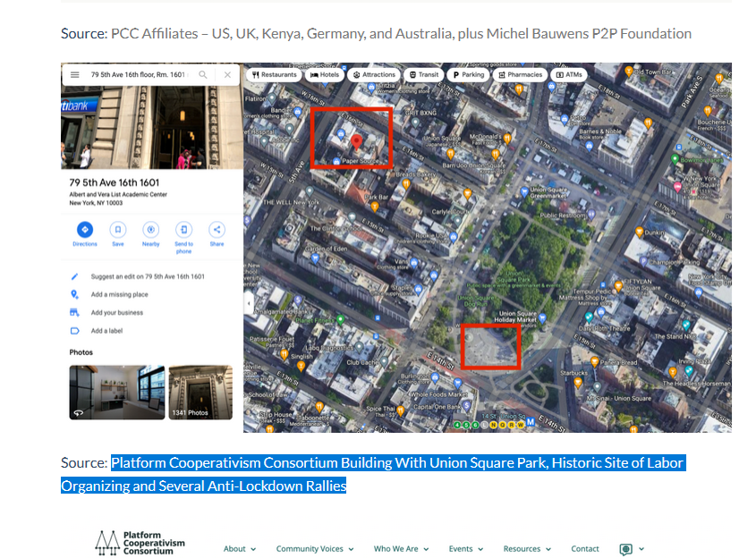Click the Save bookmark icon
Viewport: 756px width, 558px height.
coord(118,230)
